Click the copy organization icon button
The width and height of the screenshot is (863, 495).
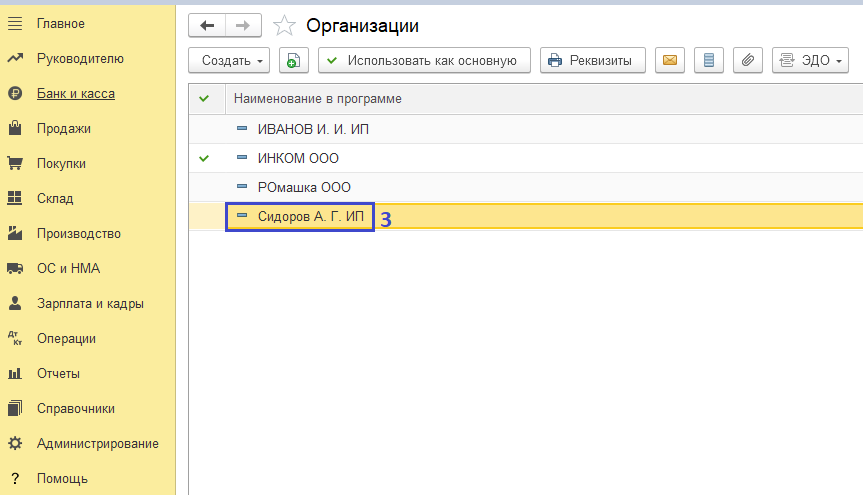click(293, 61)
